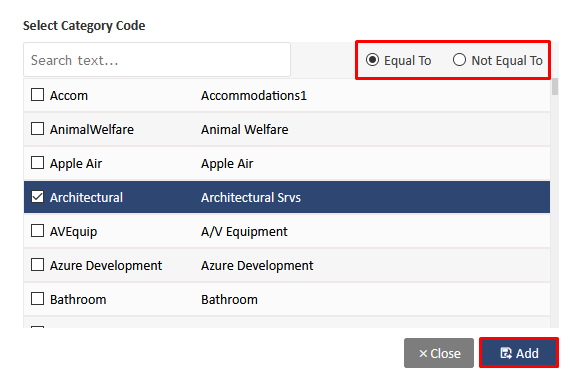Check the Bathroom checkbox
The width and height of the screenshot is (571, 380).
tap(38, 299)
